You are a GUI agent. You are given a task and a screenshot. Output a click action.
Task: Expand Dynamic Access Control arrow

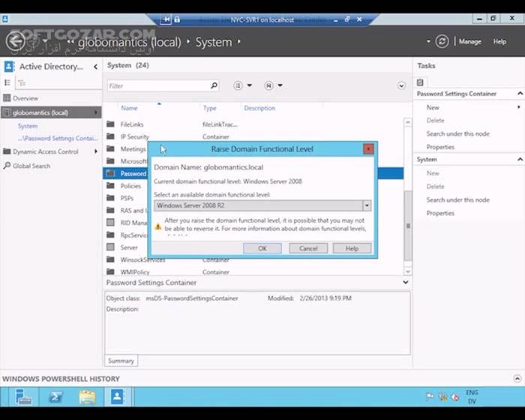[x=96, y=151]
